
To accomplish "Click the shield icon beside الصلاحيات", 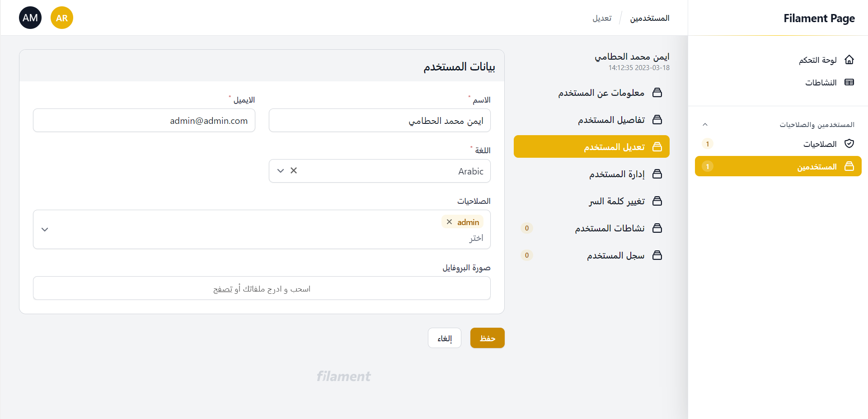I will pos(849,144).
